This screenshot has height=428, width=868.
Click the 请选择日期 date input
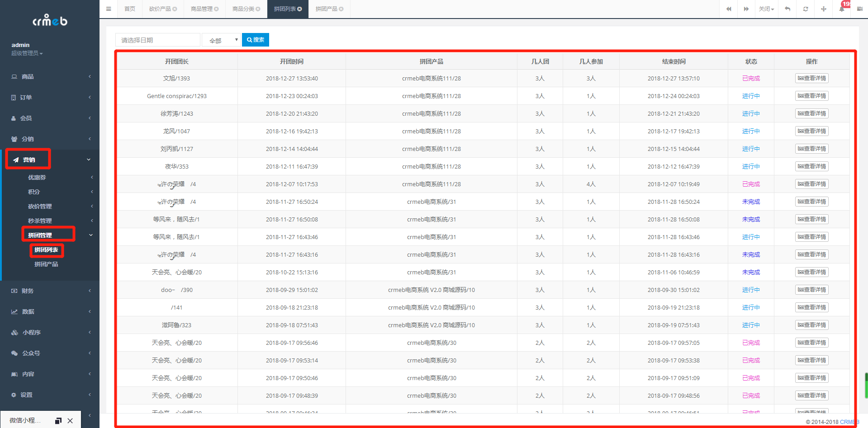157,40
